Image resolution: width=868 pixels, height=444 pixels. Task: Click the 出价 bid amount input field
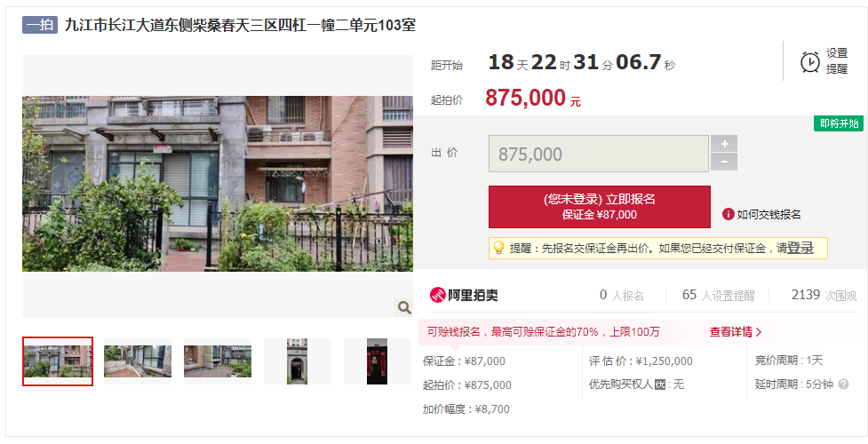[x=599, y=154]
